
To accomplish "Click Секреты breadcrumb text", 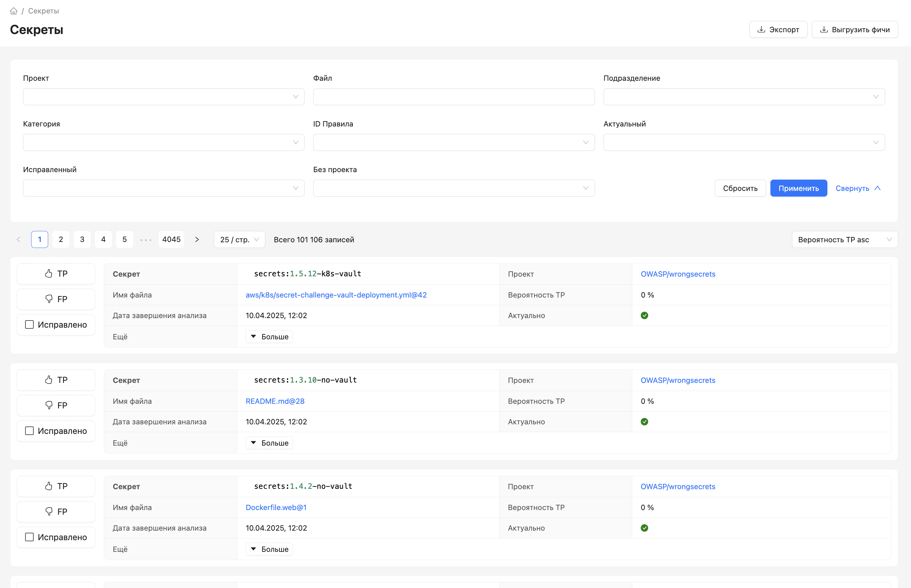I will 44,11.
